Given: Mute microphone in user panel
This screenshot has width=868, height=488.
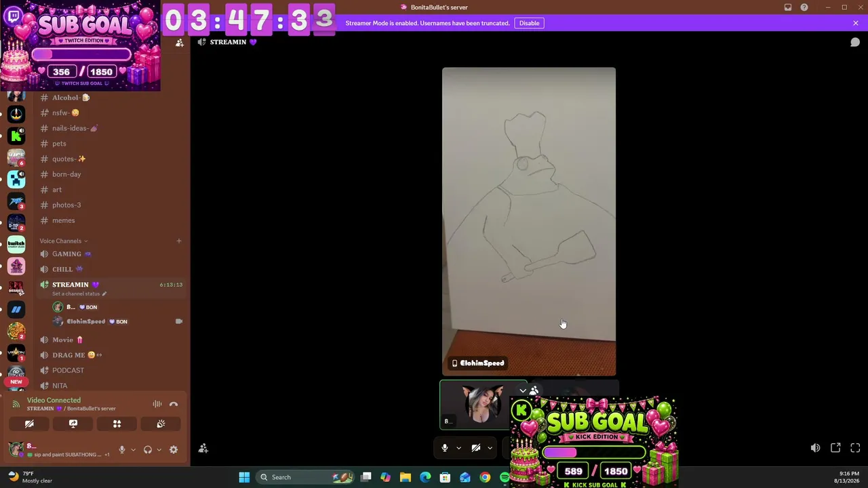Looking at the screenshot, I should click(122, 449).
